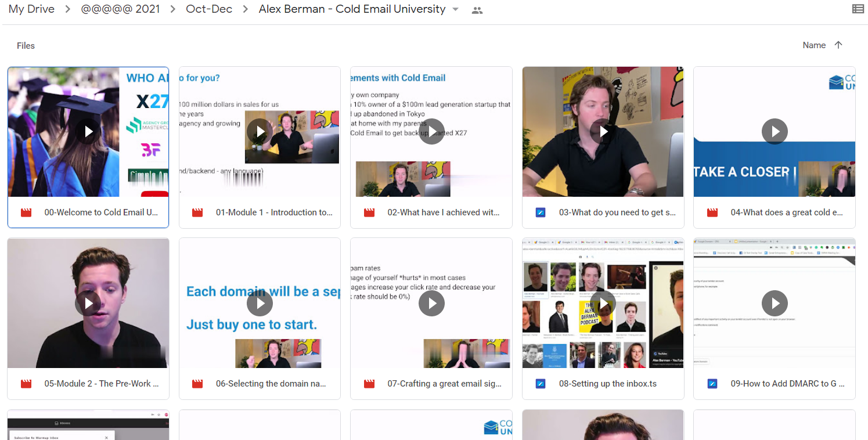Play the 07-Crafting a great email video
This screenshot has width=868, height=440.
coord(431,303)
